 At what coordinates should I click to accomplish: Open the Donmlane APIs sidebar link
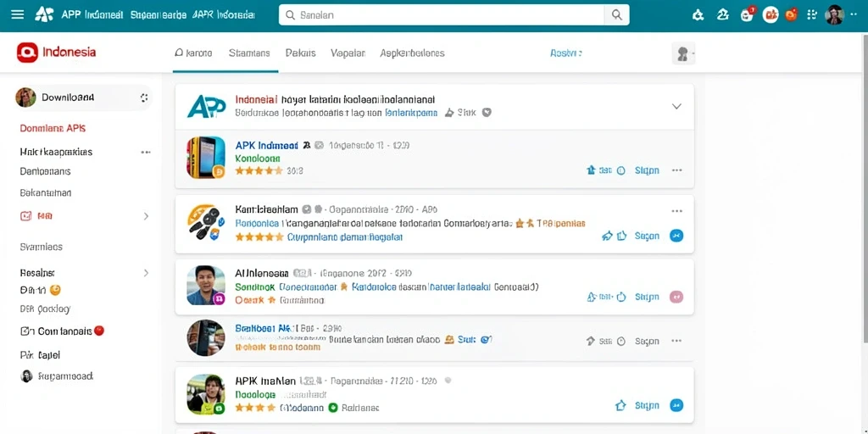pos(53,128)
